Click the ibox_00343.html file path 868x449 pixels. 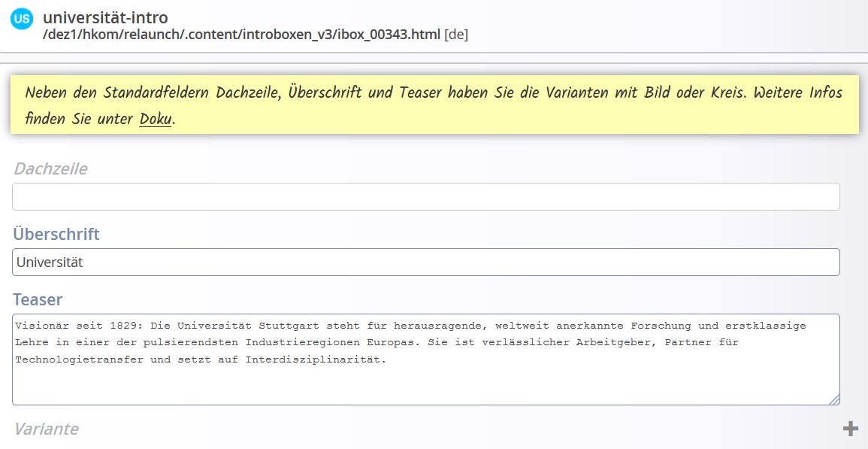241,35
